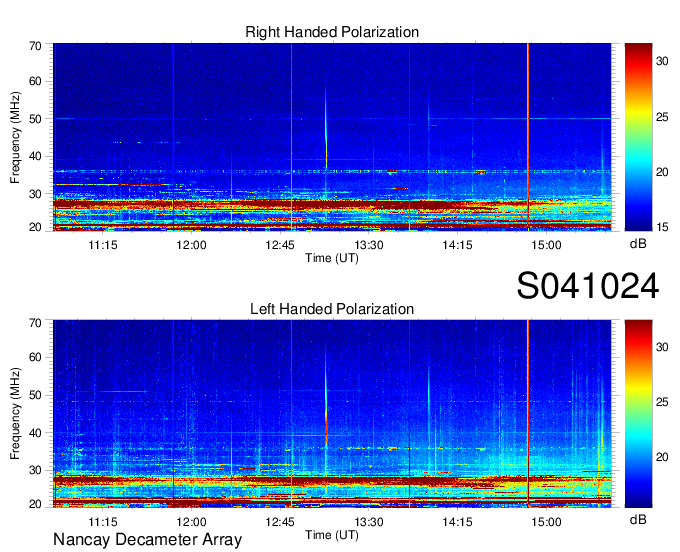The width and height of the screenshot is (680, 552).
Task: Click 'Frequency (MHz)' axis label of Right Handed plot
Action: 15,137
